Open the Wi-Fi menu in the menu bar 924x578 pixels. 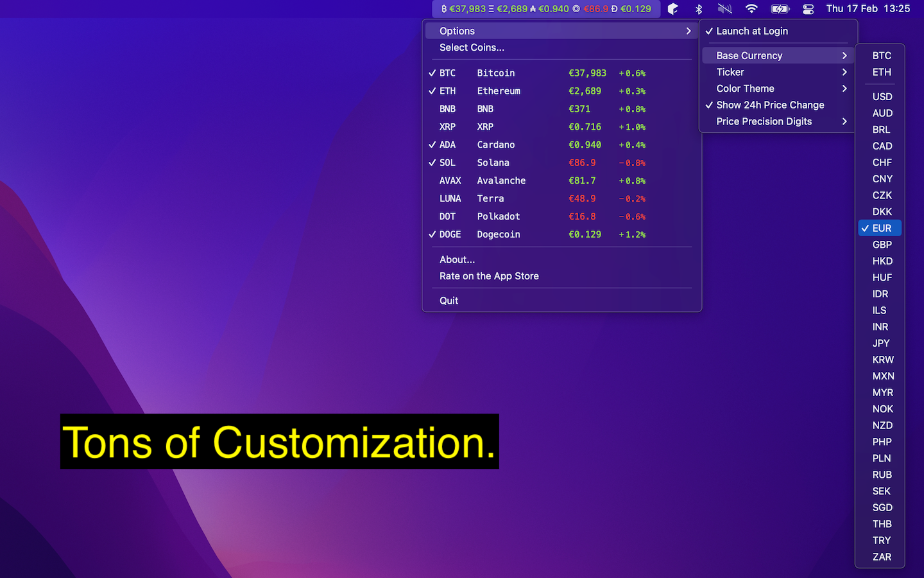751,9
